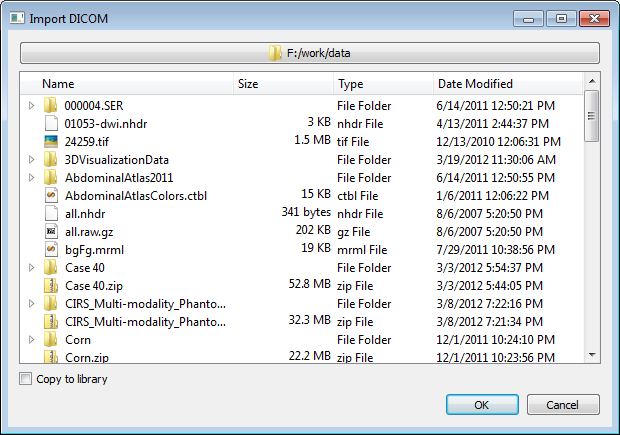The width and height of the screenshot is (620, 435).
Task: Expand the AbdominalAtlas2011 folder arrow
Action: coord(32,178)
